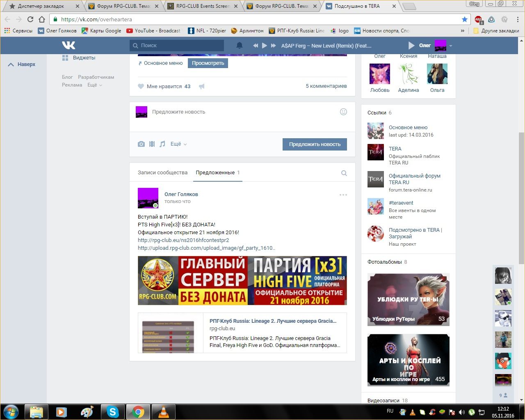
Task: Open the TERA official public link
Action: coord(395,149)
